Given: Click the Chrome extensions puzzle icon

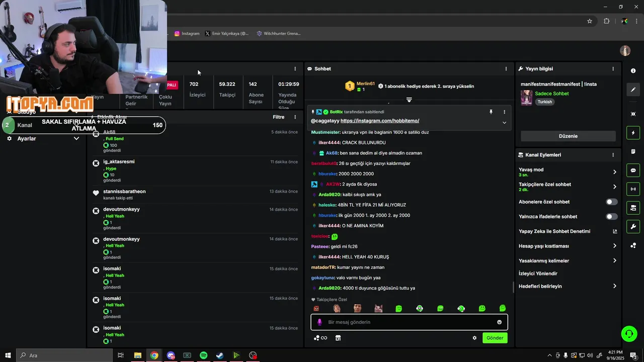Looking at the screenshot, I should pyautogui.click(x=606, y=21).
